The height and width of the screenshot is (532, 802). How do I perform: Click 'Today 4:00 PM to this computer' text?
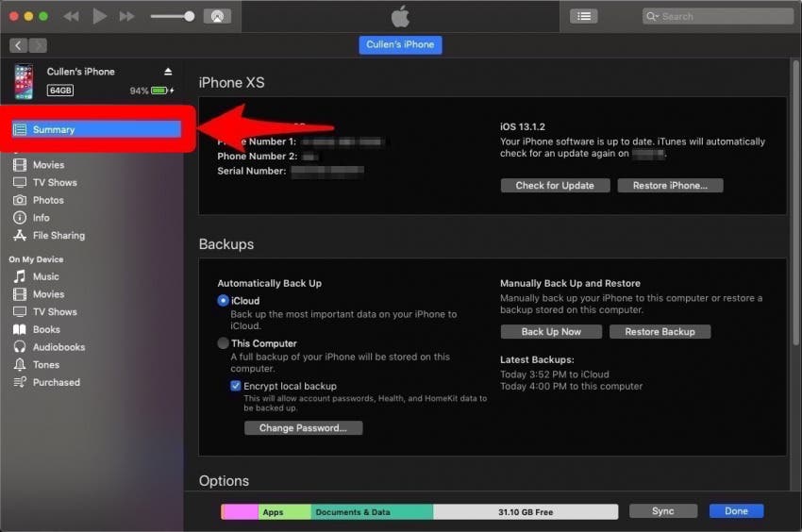(x=572, y=386)
